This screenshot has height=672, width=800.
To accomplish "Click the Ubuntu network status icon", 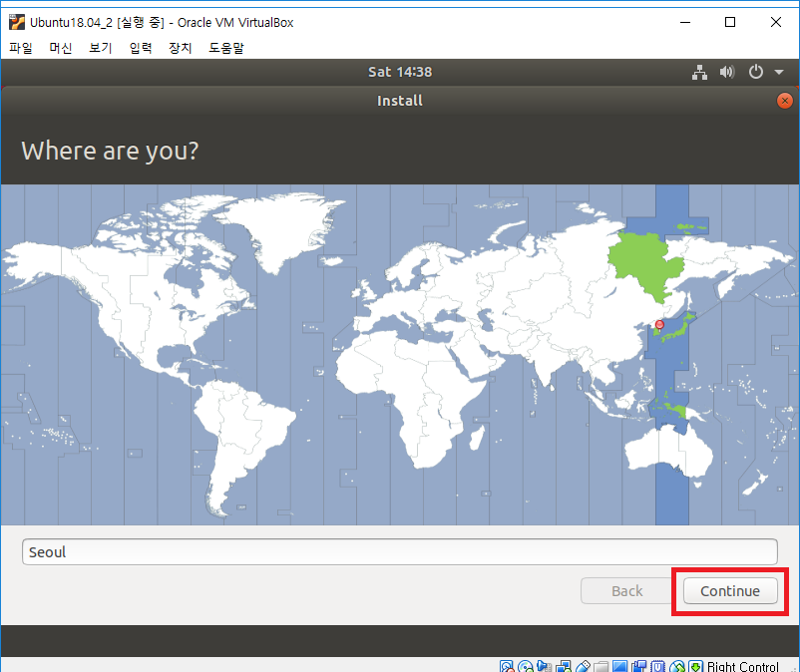I will (699, 72).
